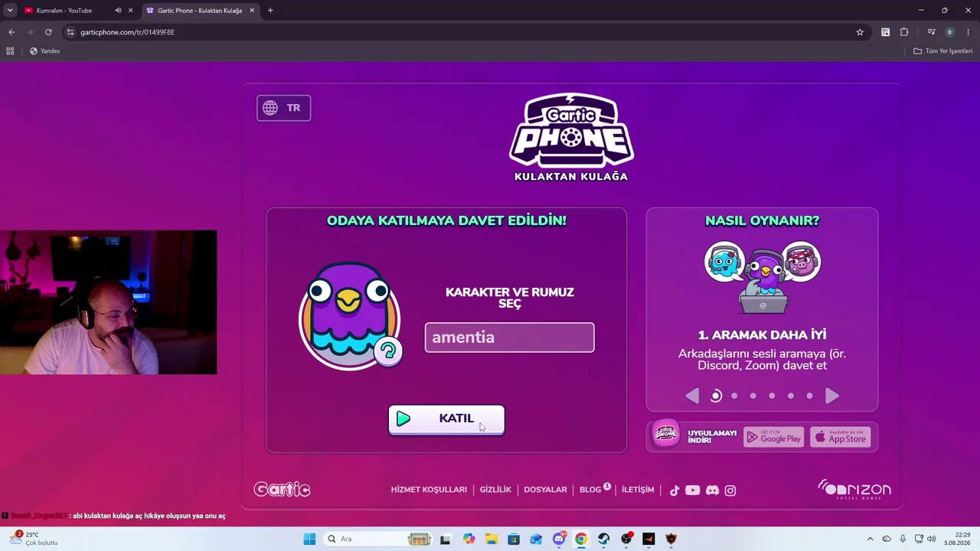Open OBS Studio from the taskbar

(627, 539)
